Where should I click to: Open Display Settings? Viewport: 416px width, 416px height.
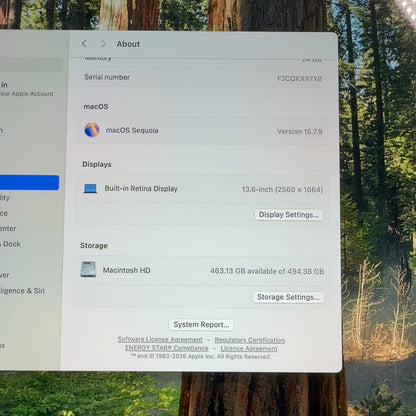click(289, 215)
